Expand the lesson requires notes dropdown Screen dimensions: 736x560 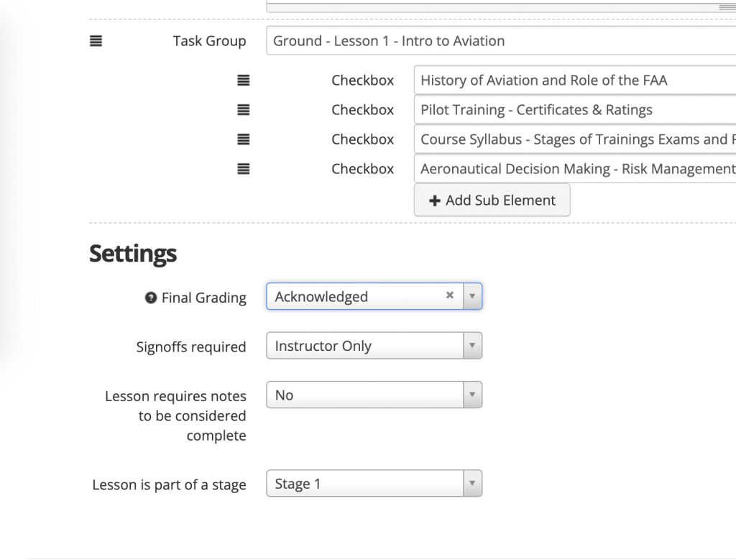[472, 395]
